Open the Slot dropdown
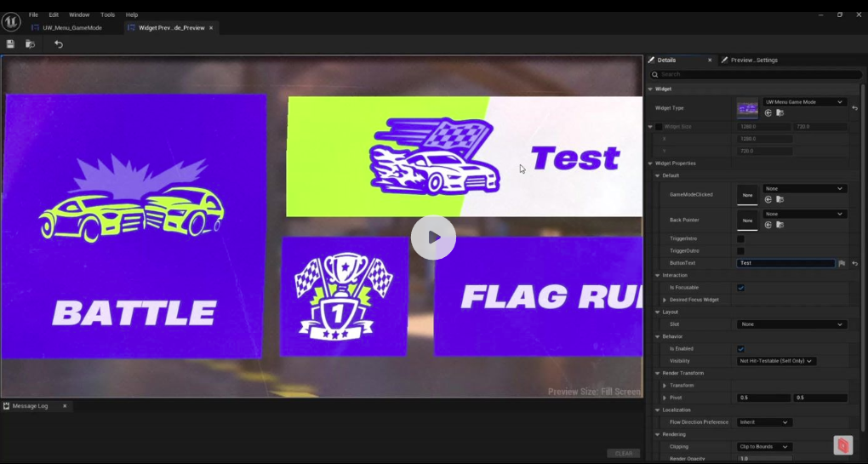This screenshot has width=868, height=464. 791,324
